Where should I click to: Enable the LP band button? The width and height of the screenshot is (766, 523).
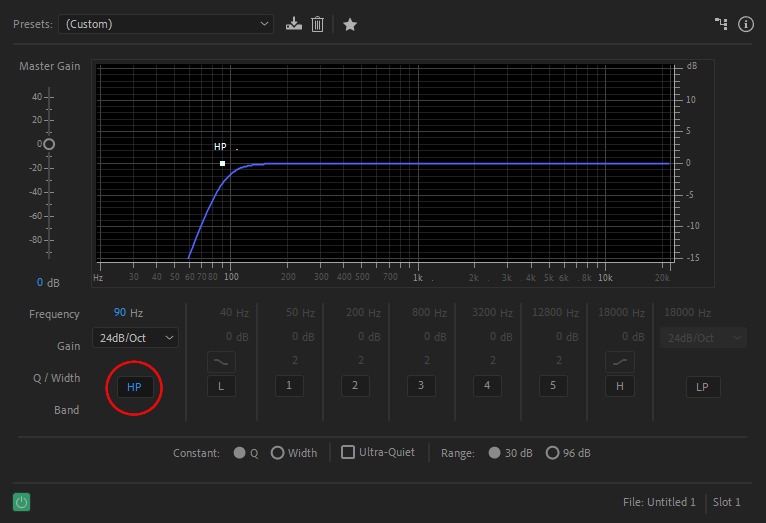click(702, 386)
